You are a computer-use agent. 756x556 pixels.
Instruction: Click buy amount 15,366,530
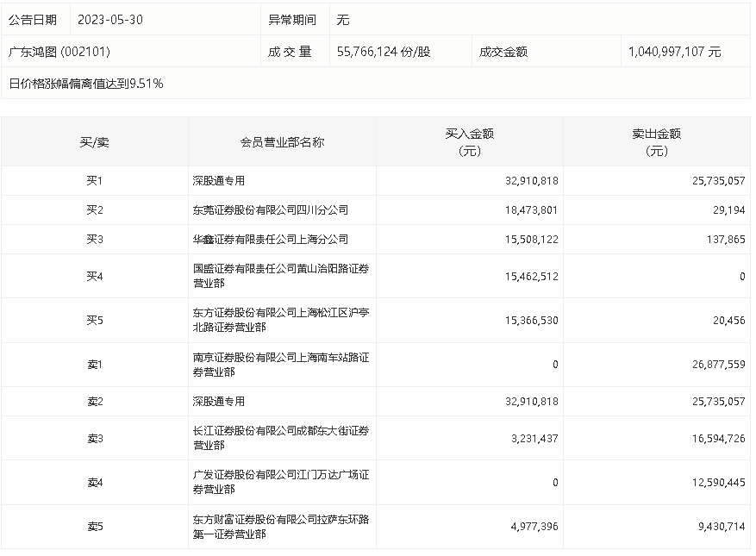(x=531, y=321)
